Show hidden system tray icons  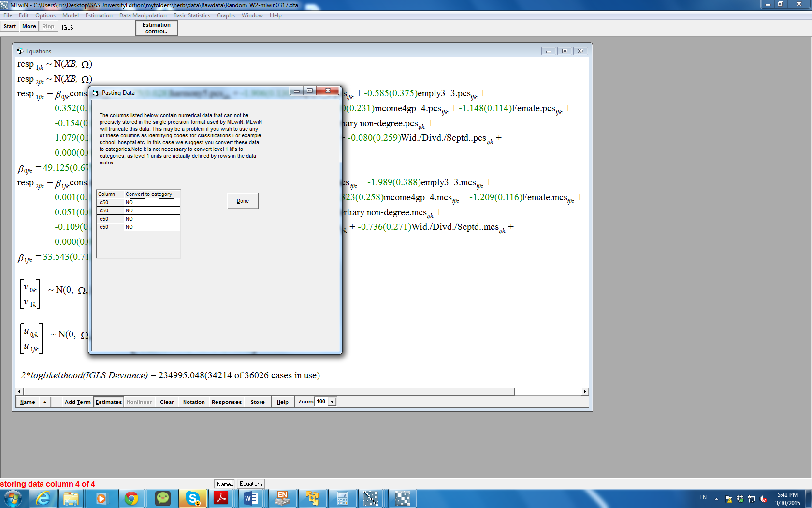coord(716,499)
